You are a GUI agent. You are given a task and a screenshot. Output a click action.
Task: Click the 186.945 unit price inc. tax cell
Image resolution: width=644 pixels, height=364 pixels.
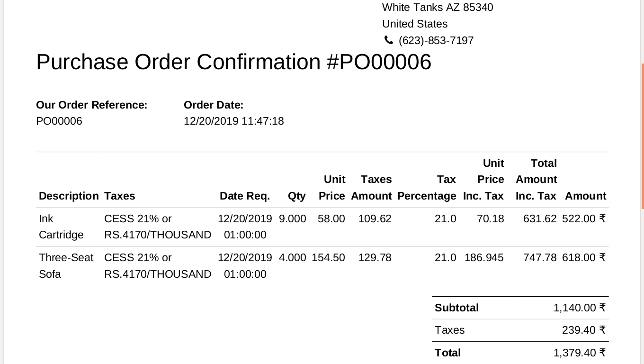(x=484, y=257)
